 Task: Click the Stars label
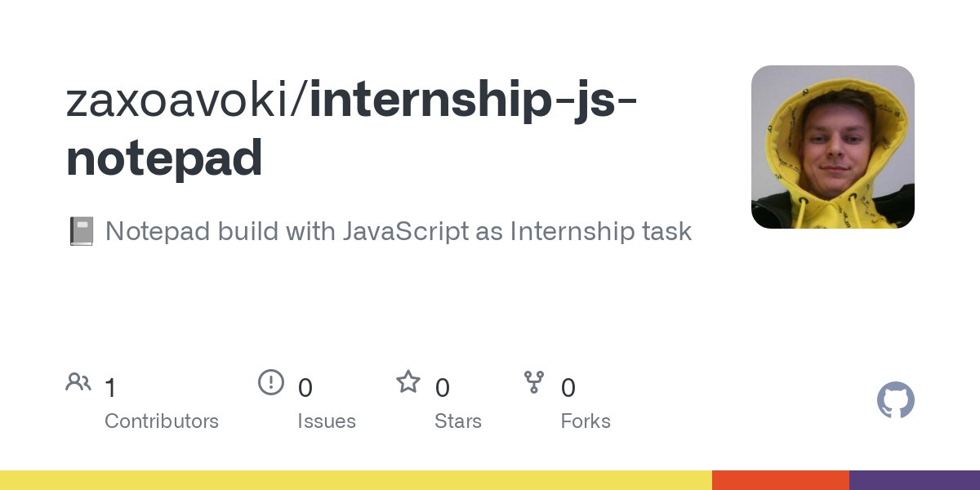(458, 421)
